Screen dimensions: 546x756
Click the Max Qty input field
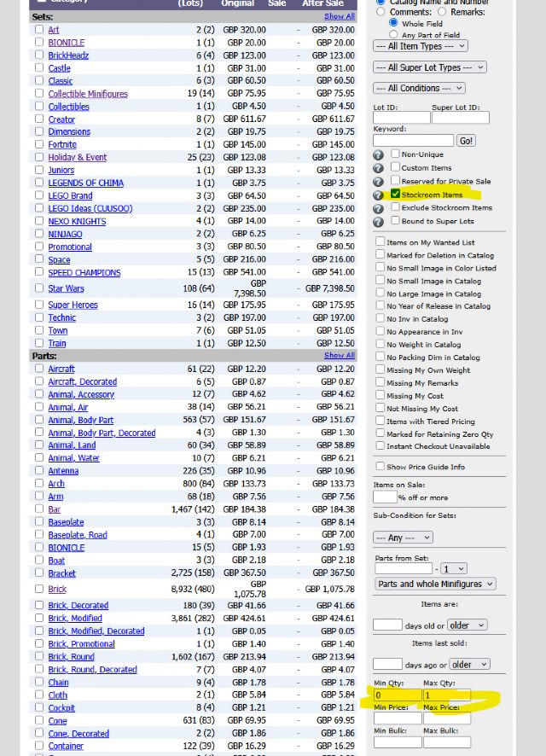tap(446, 695)
